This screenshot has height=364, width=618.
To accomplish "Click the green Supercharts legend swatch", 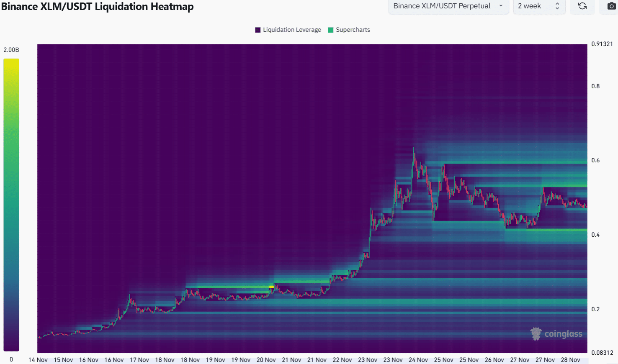I will [331, 30].
